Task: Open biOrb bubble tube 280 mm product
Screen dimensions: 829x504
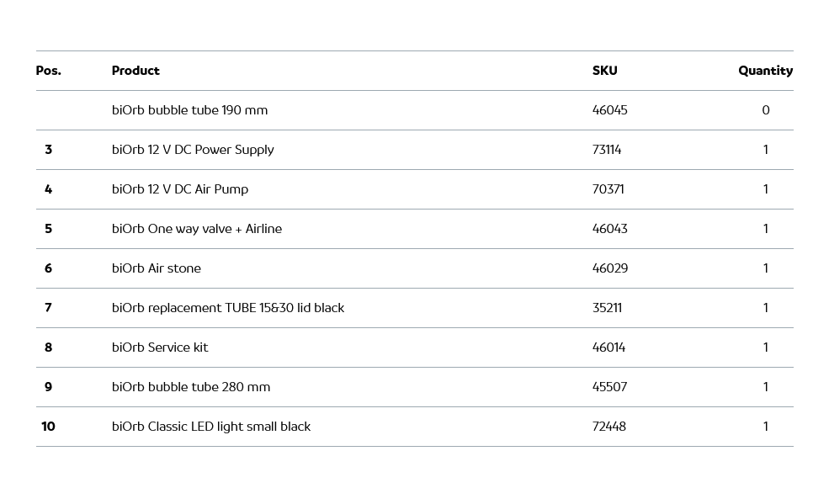Action: pyautogui.click(x=191, y=387)
